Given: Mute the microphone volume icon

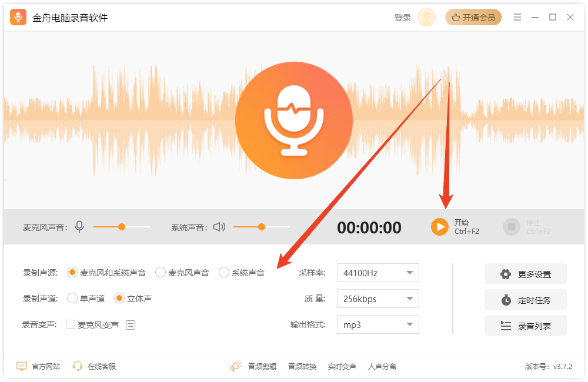Looking at the screenshot, I should [x=79, y=227].
